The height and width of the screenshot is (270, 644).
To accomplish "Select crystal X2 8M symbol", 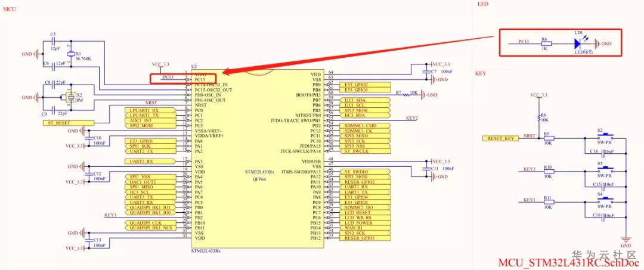I will (71, 97).
